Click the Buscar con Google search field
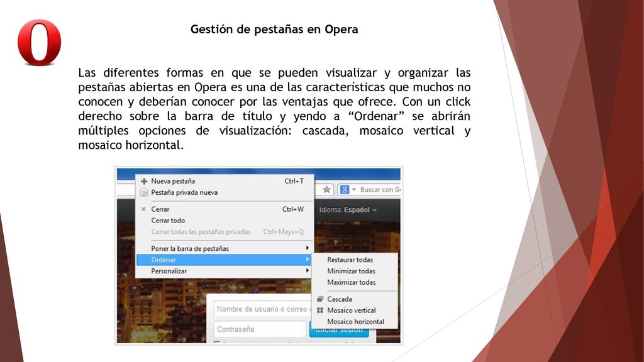 pos(380,190)
